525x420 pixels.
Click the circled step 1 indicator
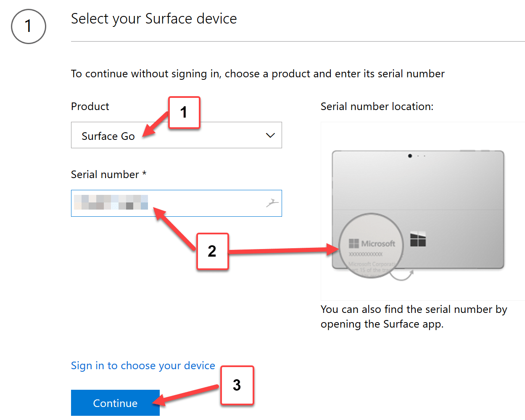(28, 26)
